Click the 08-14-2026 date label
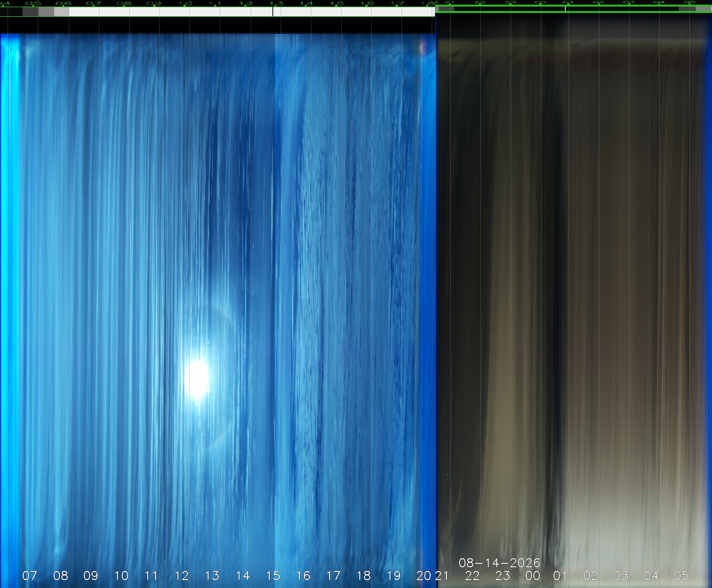The height and width of the screenshot is (588, 712). (499, 563)
